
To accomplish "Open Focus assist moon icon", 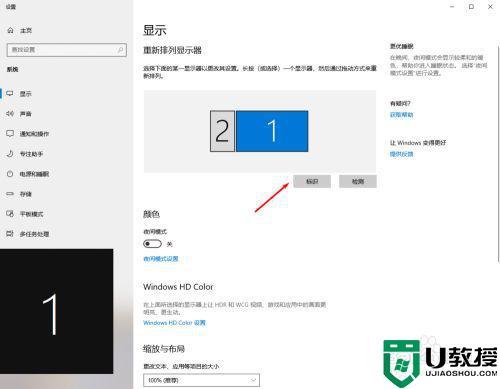I will 10,154.
